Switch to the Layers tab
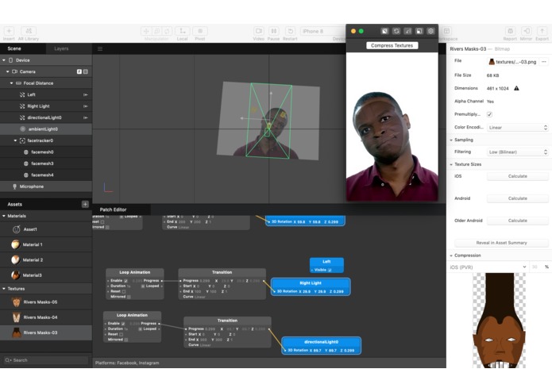The height and width of the screenshot is (392, 552). tap(61, 48)
